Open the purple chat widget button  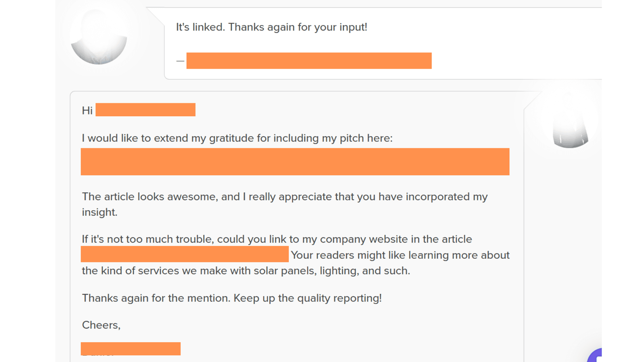[x=595, y=356]
